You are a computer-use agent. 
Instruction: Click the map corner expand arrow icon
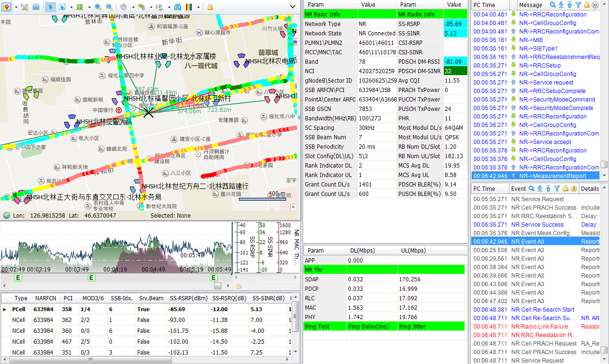coord(293,207)
